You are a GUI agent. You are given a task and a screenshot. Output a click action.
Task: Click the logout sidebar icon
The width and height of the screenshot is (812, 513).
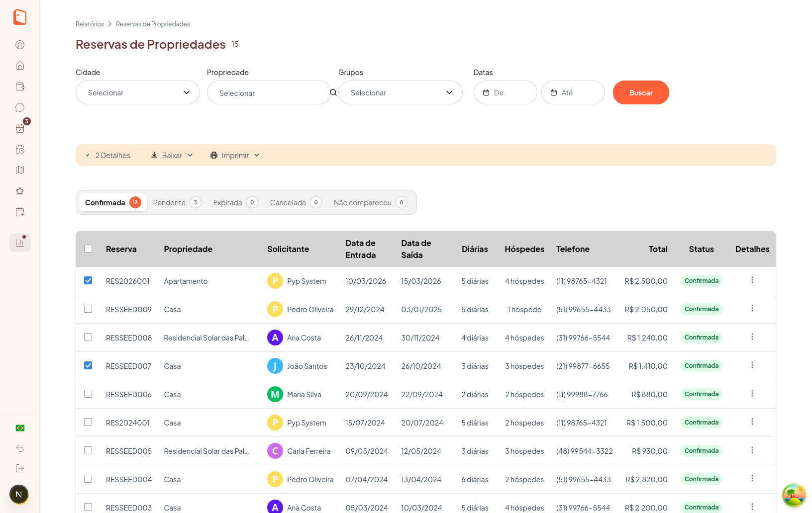pyautogui.click(x=20, y=468)
